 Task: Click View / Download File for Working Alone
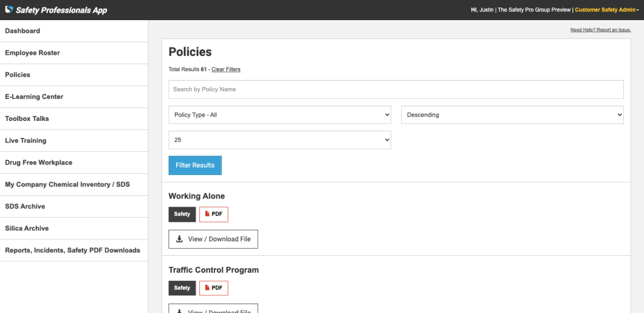(213, 239)
